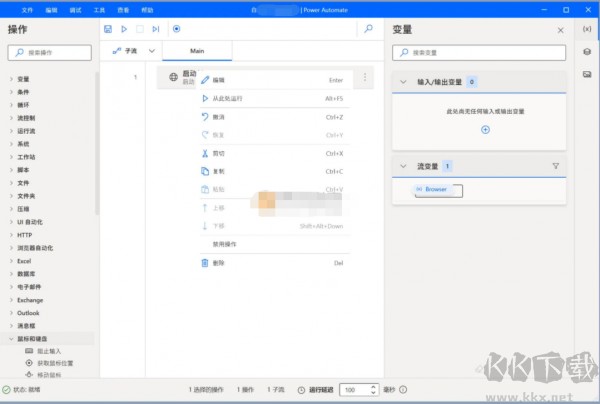Screen dimensions: 600x404
Task: Open the Images pane icon
Action: click(x=587, y=75)
